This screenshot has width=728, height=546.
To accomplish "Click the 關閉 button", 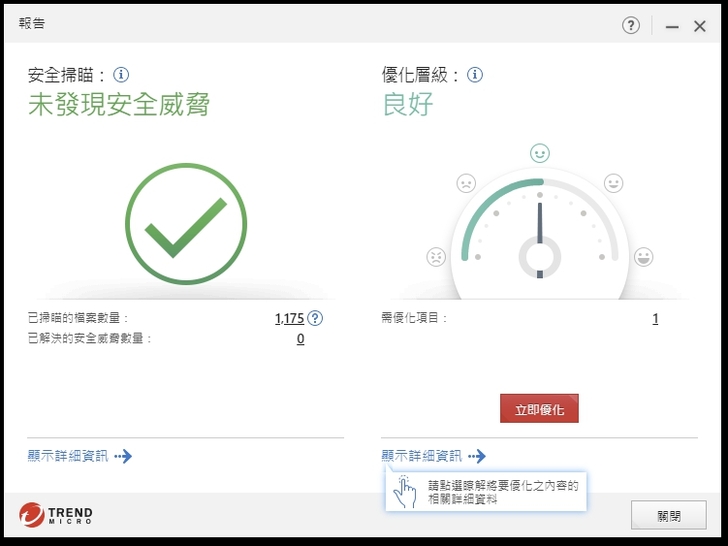I will click(x=669, y=515).
